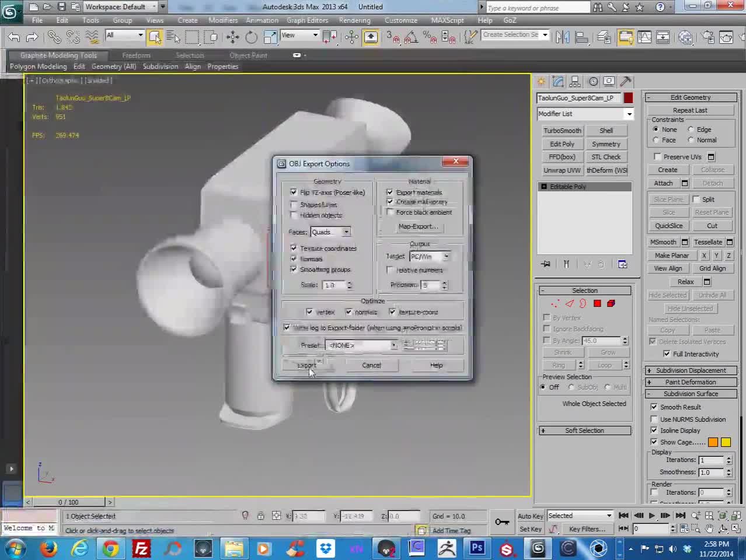This screenshot has height=560, width=746.
Task: Select Element sub-object level
Action: pyautogui.click(x=611, y=303)
